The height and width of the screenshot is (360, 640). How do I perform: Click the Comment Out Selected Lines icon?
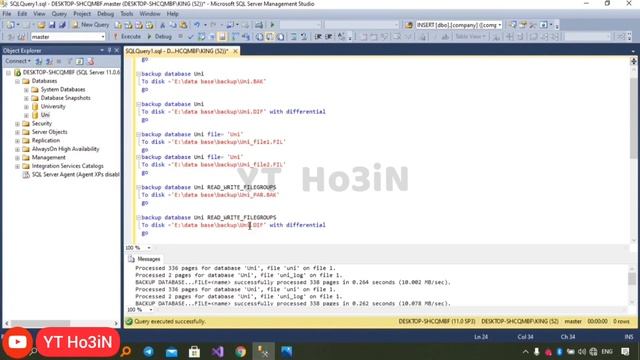coord(293,37)
